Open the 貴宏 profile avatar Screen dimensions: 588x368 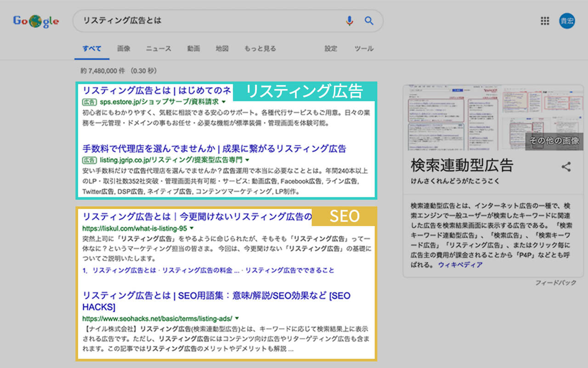click(x=567, y=21)
